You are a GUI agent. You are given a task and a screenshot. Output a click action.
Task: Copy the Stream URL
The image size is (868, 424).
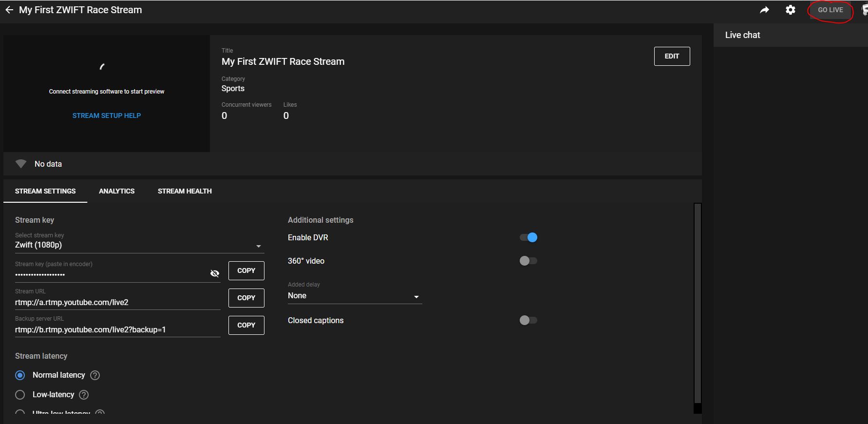click(246, 298)
